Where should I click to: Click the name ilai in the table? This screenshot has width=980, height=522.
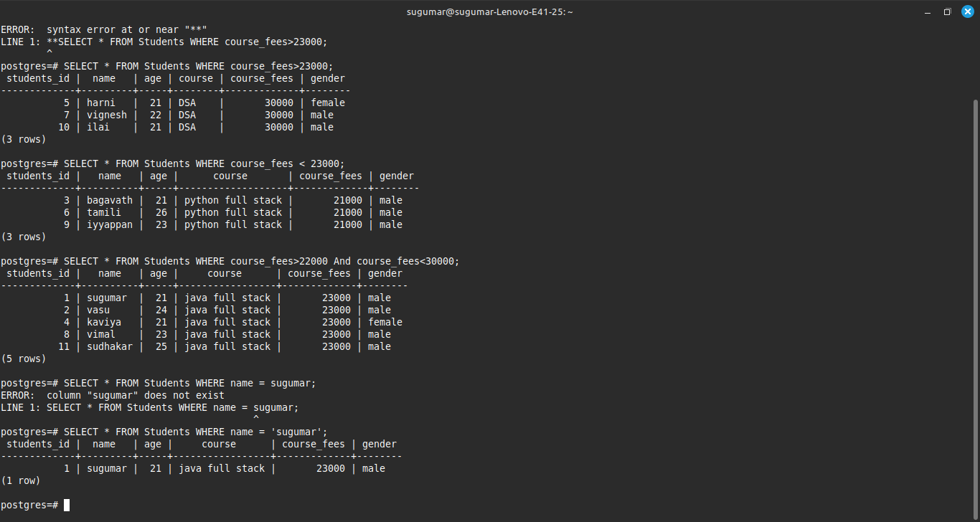point(98,127)
